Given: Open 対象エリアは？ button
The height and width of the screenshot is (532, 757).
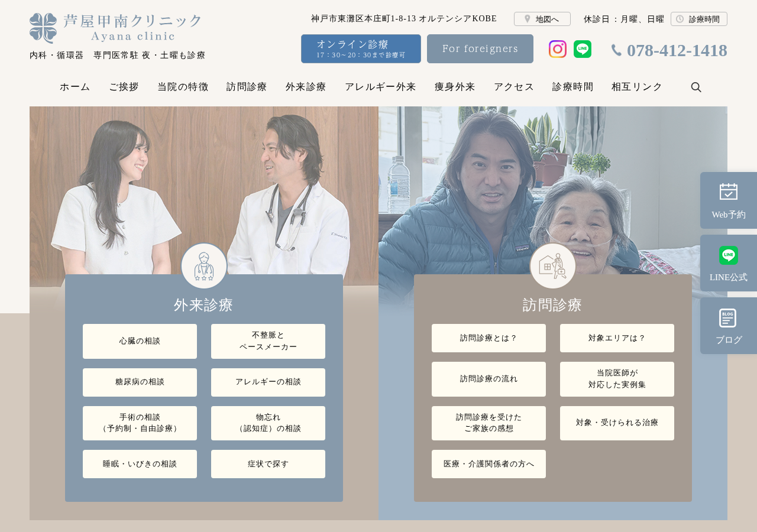Looking at the screenshot, I should (x=617, y=338).
